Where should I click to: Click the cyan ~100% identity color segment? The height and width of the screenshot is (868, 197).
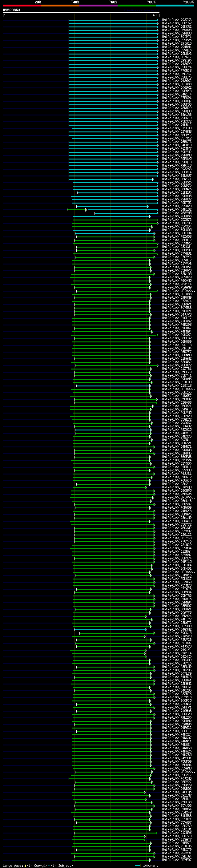(x=175, y=6)
